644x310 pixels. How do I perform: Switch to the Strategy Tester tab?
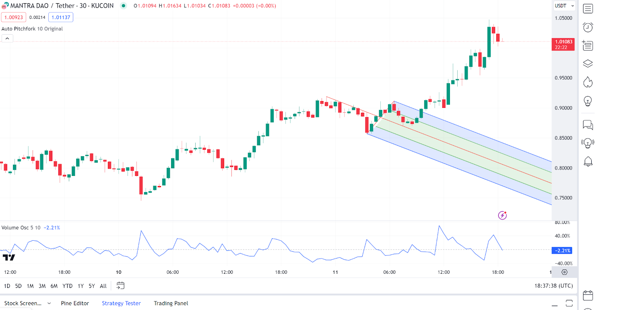pyautogui.click(x=121, y=303)
